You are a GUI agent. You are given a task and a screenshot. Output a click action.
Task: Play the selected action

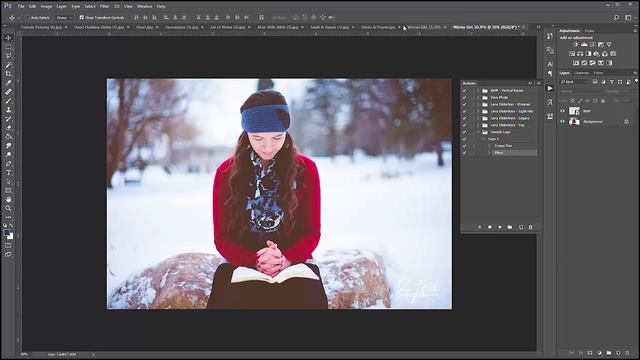500,227
